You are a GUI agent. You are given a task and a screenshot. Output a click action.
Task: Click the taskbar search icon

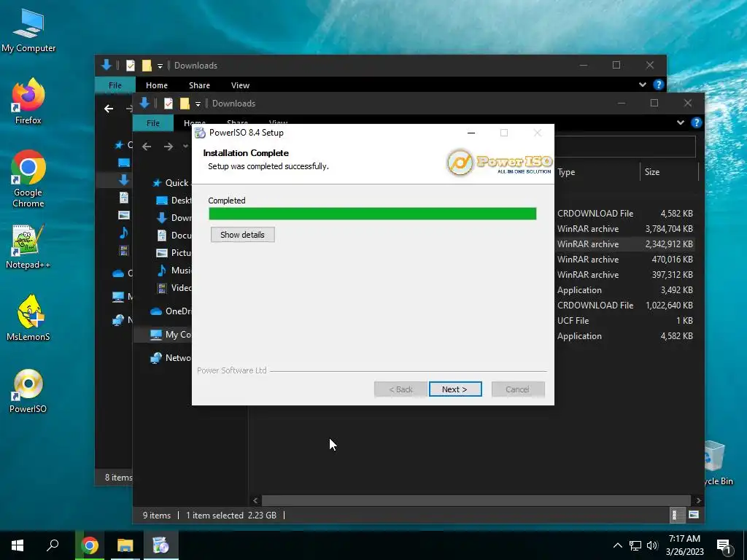tap(53, 545)
